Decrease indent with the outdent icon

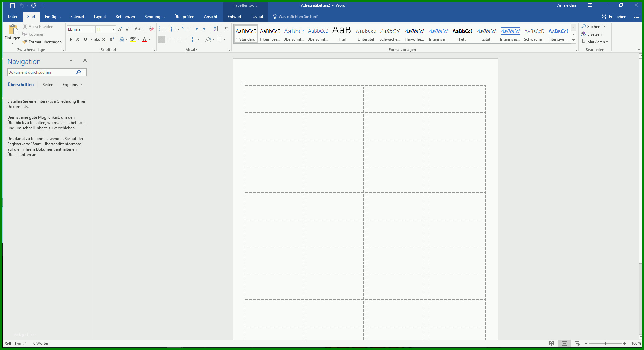(198, 29)
